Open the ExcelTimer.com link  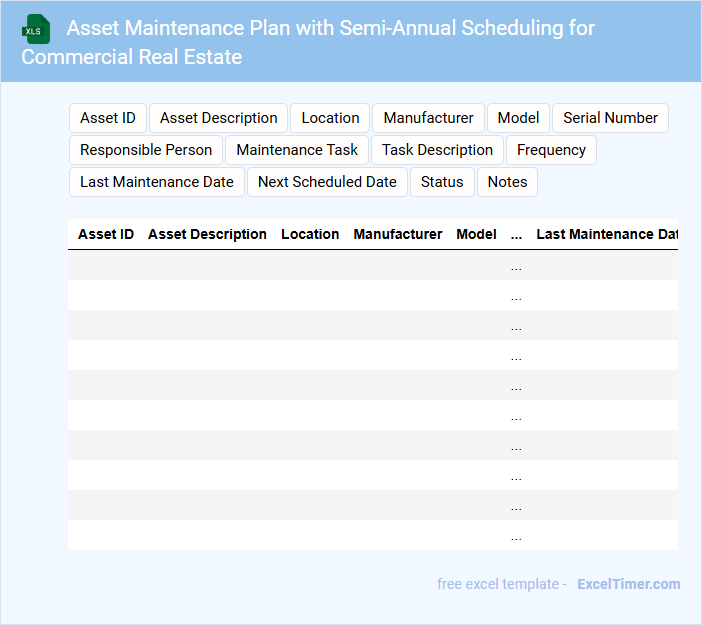point(628,584)
